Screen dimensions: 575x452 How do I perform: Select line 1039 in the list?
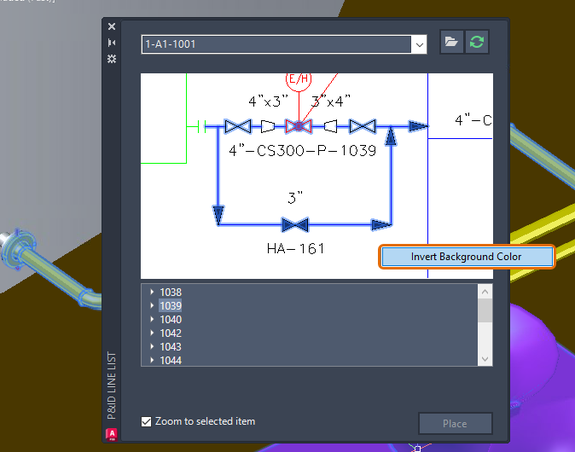pos(171,306)
